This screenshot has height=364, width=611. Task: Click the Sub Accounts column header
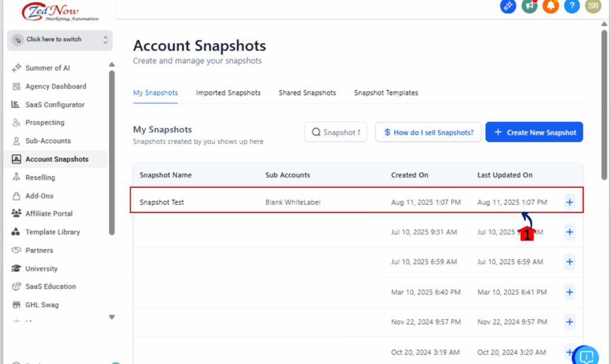(288, 175)
